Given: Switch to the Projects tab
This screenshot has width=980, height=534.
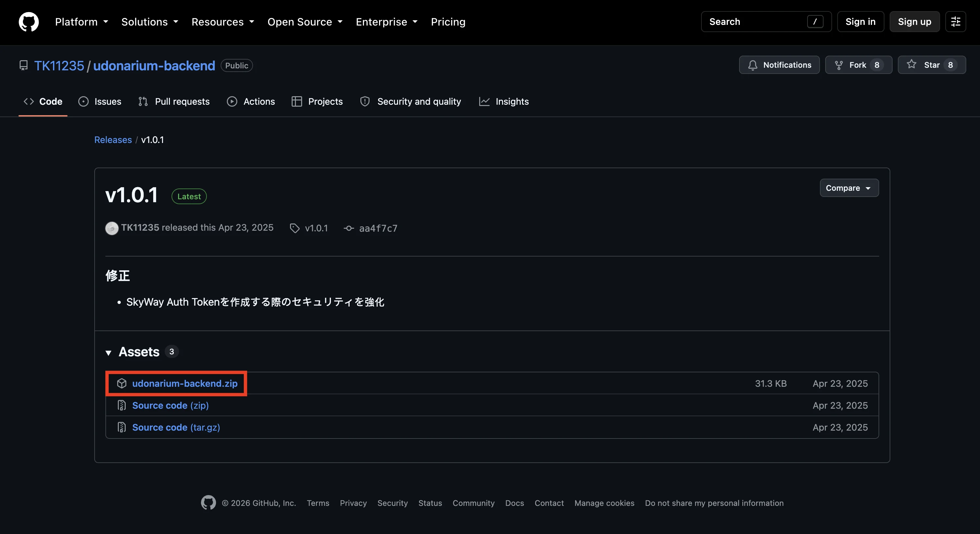Looking at the screenshot, I should tap(317, 101).
